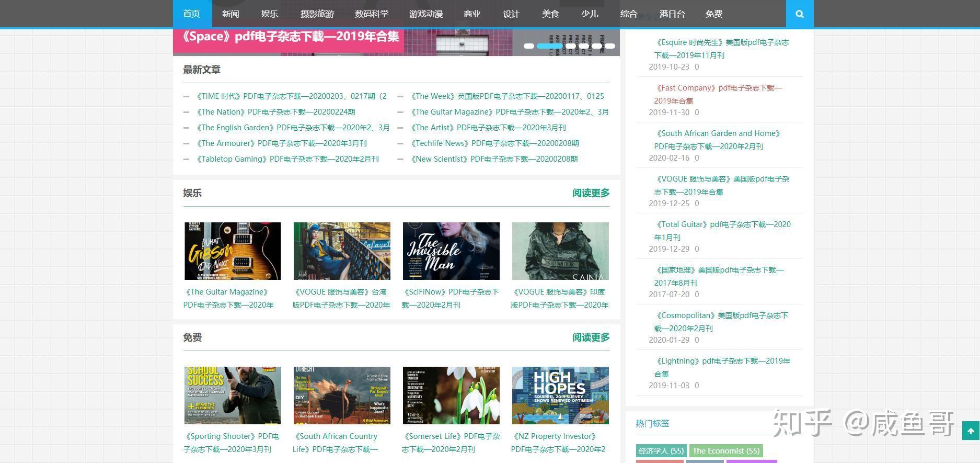Image resolution: width=980 pixels, height=463 pixels.
Task: Go to the 美食 category
Action: coord(550,14)
